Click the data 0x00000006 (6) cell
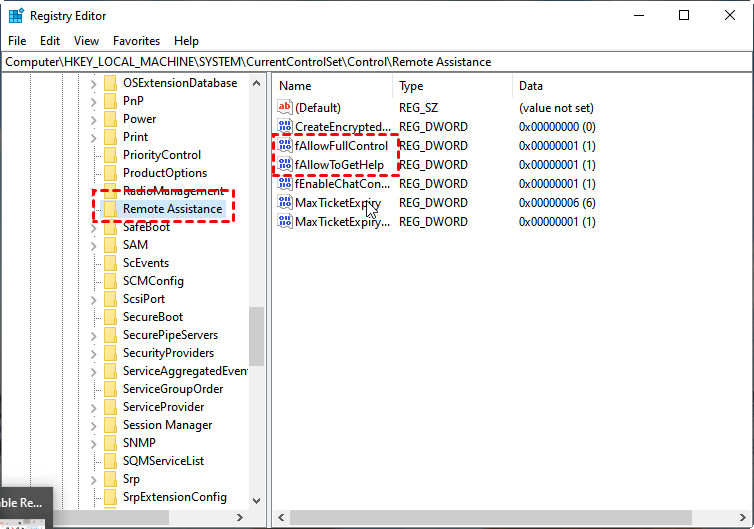Image resolution: width=754 pixels, height=529 pixels. click(557, 203)
